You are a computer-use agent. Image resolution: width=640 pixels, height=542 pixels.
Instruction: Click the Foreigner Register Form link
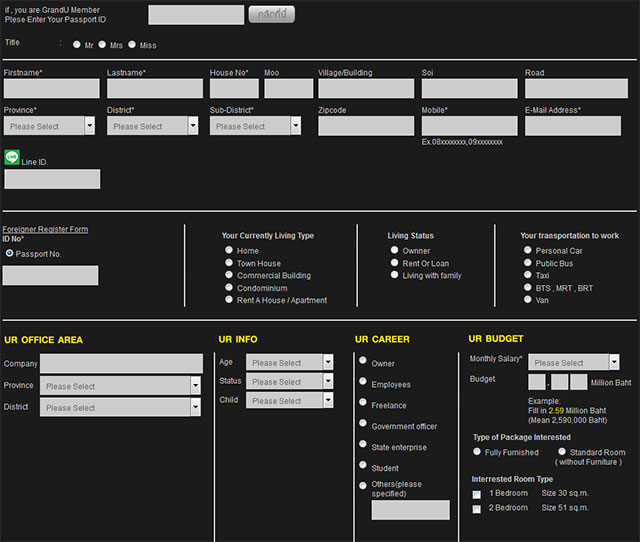[x=45, y=229]
